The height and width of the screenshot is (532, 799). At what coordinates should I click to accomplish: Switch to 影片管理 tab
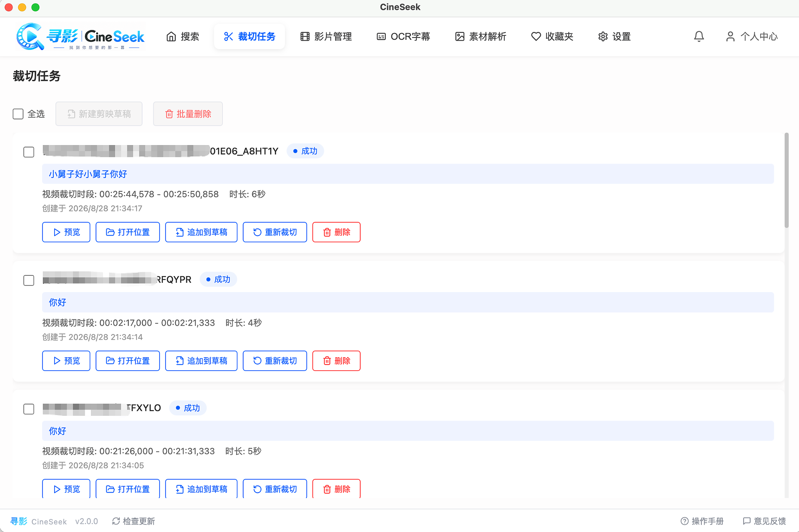tap(326, 36)
